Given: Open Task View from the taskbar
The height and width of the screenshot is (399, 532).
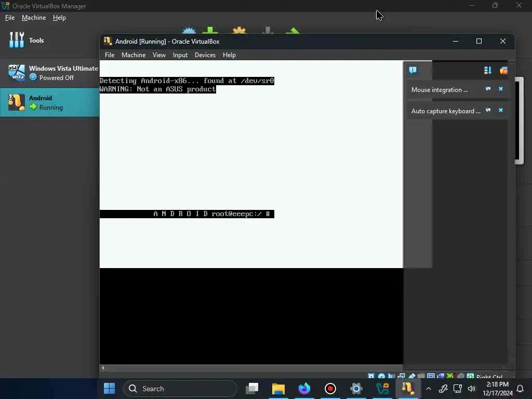Looking at the screenshot, I should tap(252, 388).
